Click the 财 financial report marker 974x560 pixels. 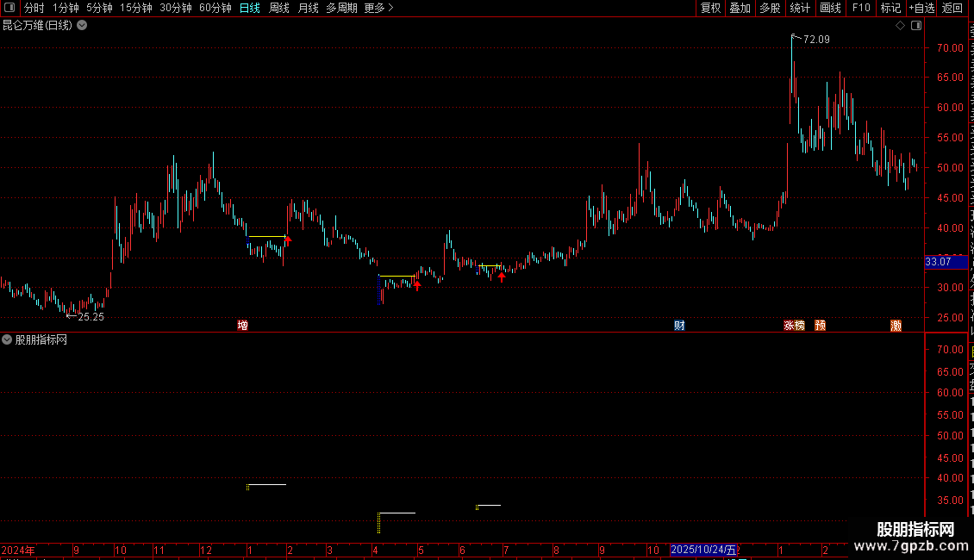(x=679, y=326)
